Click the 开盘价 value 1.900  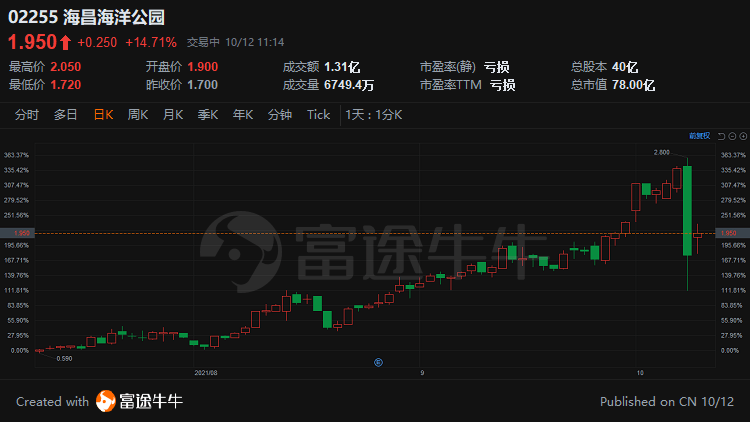[x=202, y=67]
